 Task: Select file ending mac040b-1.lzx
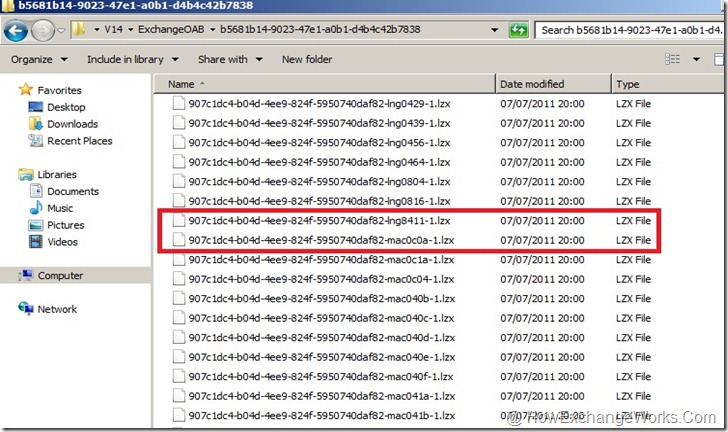(x=322, y=299)
